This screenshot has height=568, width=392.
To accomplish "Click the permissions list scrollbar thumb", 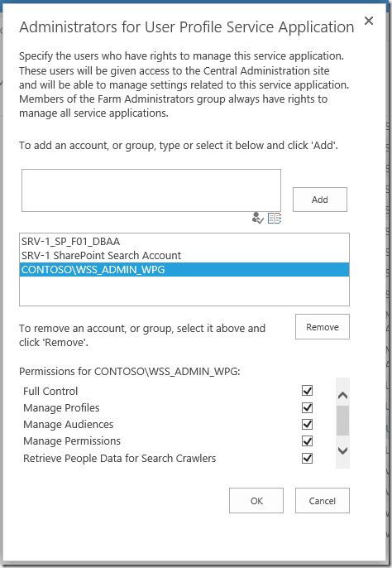I will (342, 421).
